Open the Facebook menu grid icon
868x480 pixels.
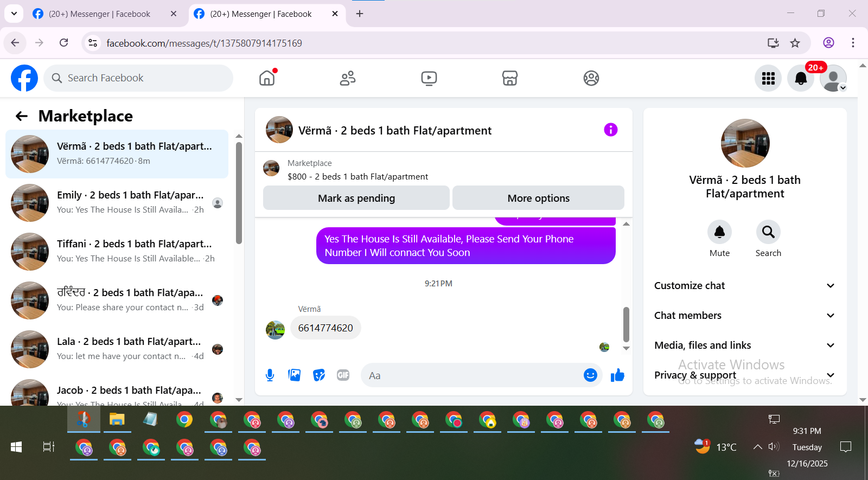[x=768, y=78]
